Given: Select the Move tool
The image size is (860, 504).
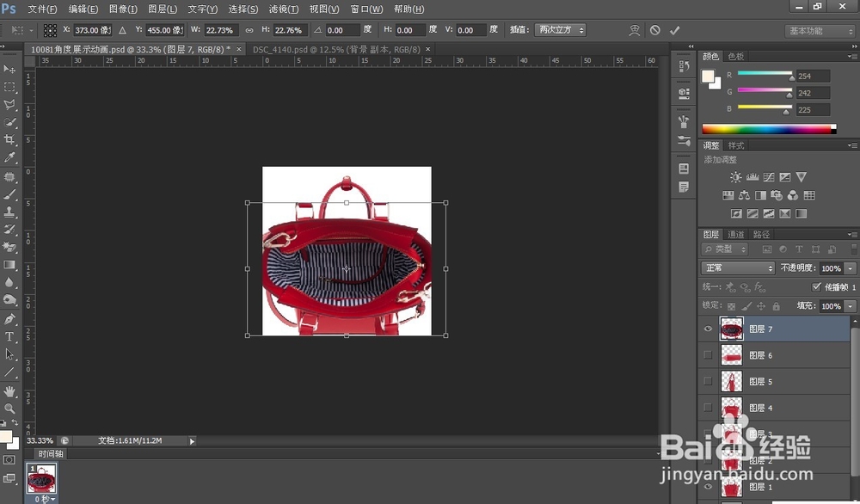Looking at the screenshot, I should tap(9, 69).
